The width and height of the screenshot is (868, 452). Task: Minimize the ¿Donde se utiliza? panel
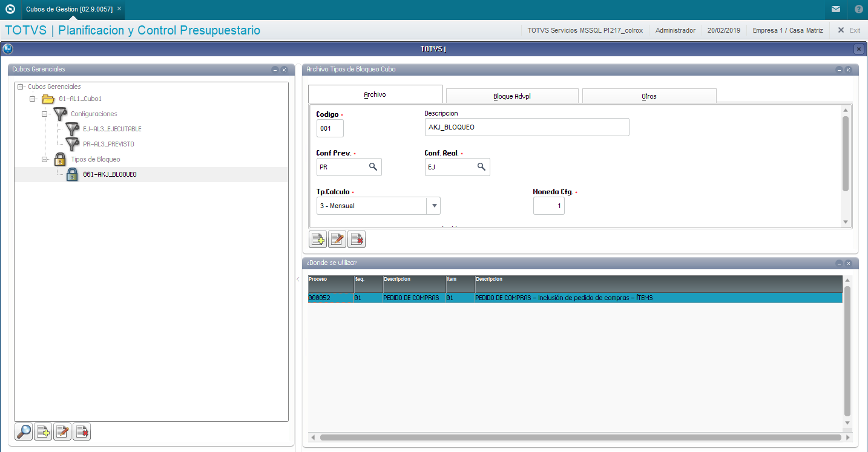839,263
